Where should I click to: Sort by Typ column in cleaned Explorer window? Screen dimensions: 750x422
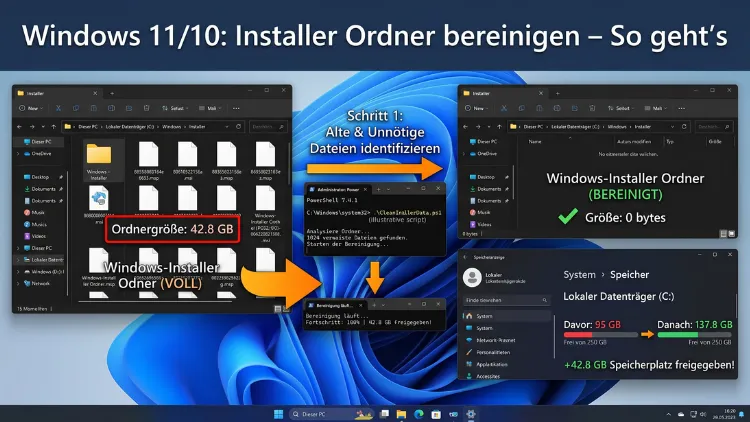tap(670, 142)
